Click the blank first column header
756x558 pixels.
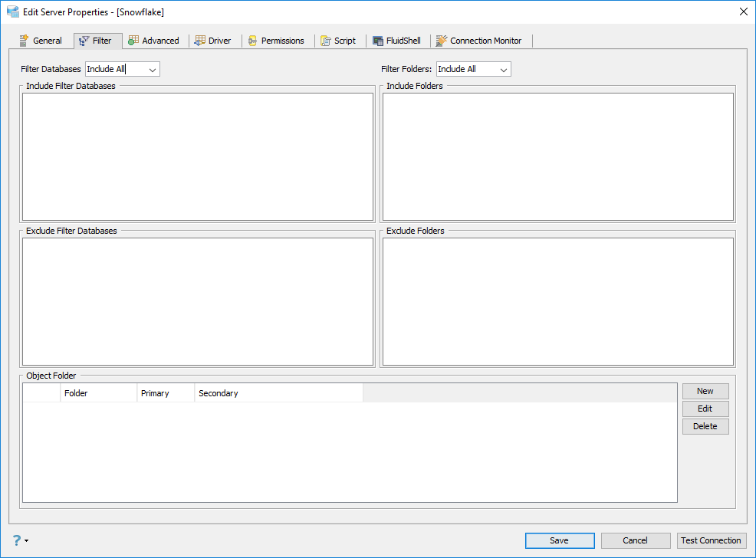pyautogui.click(x=41, y=393)
